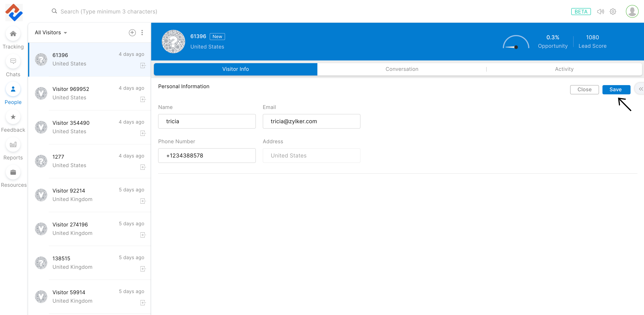
Task: Open the visitor list three-dot menu
Action: (x=142, y=33)
